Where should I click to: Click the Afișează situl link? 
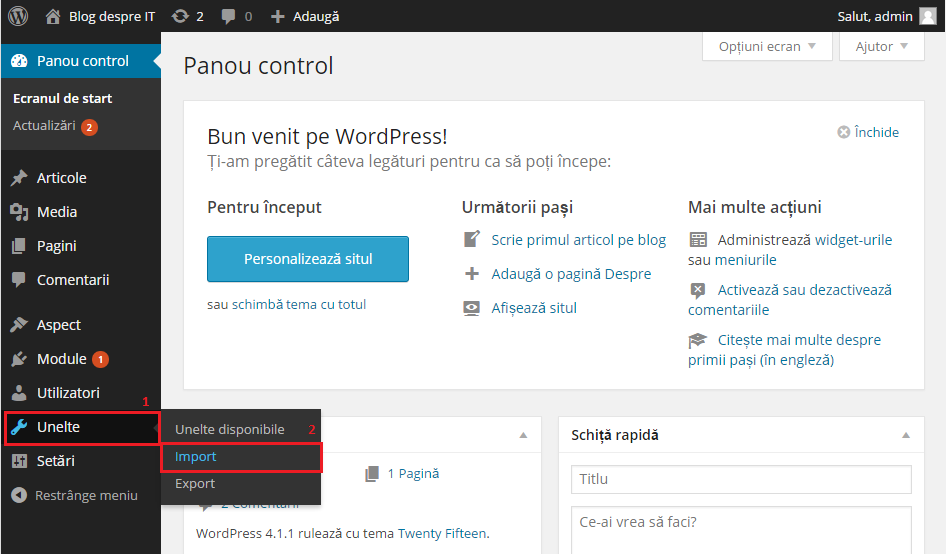click(534, 308)
